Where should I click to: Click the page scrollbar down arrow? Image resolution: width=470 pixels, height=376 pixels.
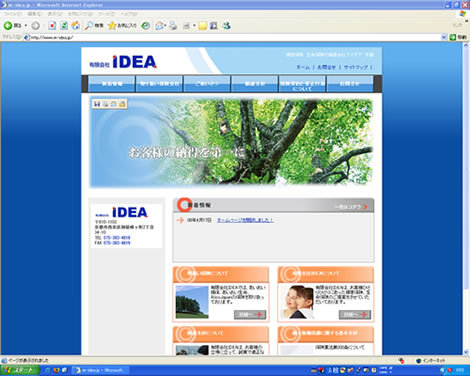coord(466,352)
